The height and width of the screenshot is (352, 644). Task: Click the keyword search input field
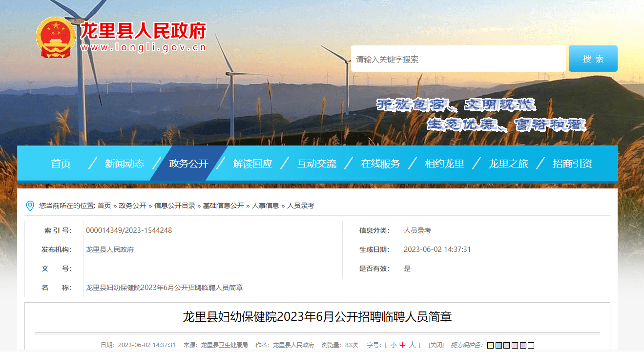[458, 59]
